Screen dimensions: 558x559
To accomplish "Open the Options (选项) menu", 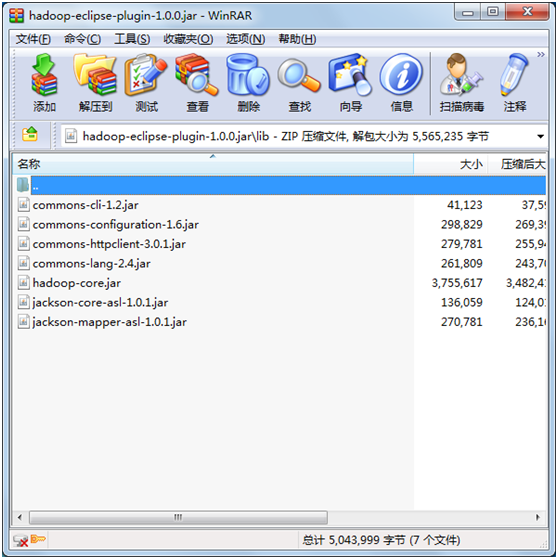I will pos(245,39).
